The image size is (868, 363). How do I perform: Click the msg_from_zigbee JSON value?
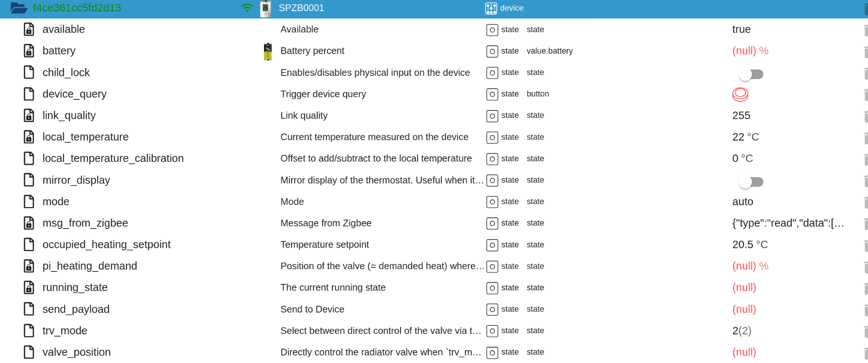[787, 223]
